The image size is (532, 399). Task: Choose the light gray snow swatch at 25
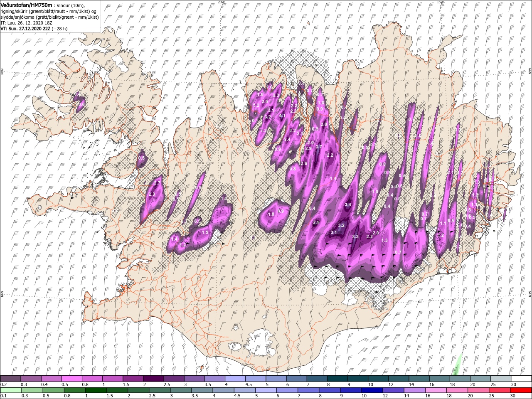[x=501, y=379]
